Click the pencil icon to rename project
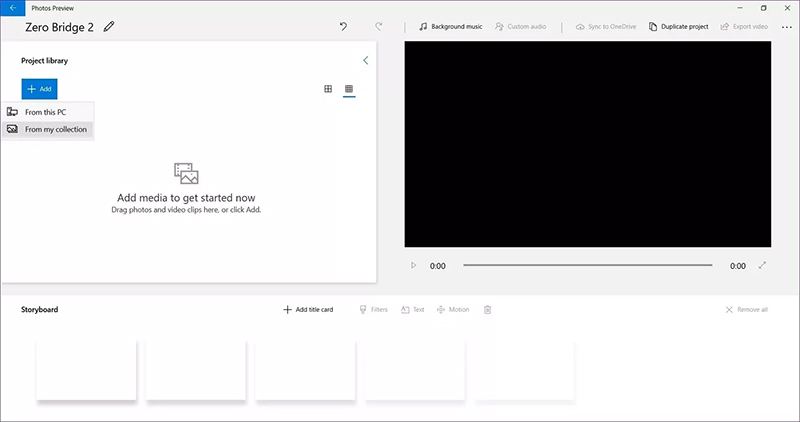 click(x=109, y=27)
